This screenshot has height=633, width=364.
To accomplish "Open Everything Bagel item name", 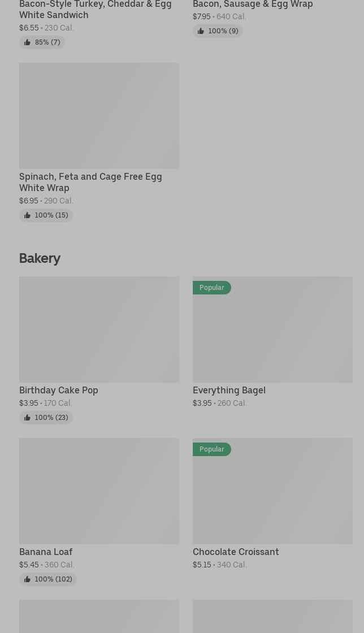I will [x=229, y=390].
